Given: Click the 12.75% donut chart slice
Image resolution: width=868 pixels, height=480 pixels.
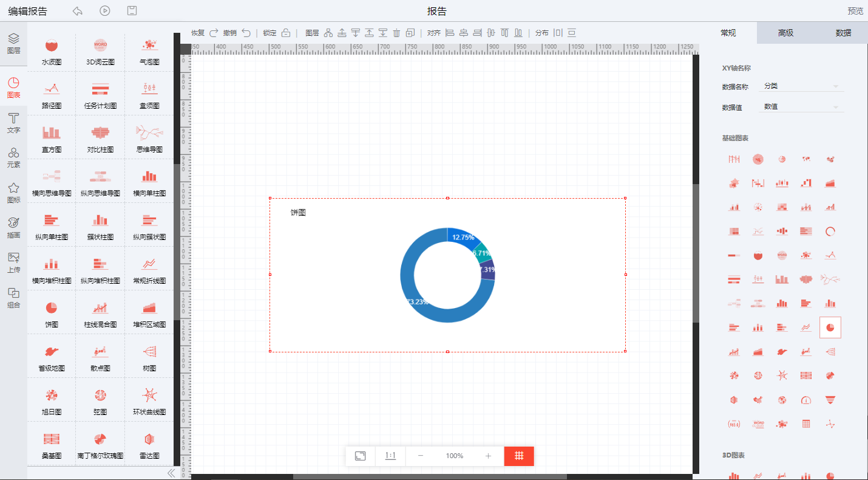Looking at the screenshot, I should pos(464,237).
